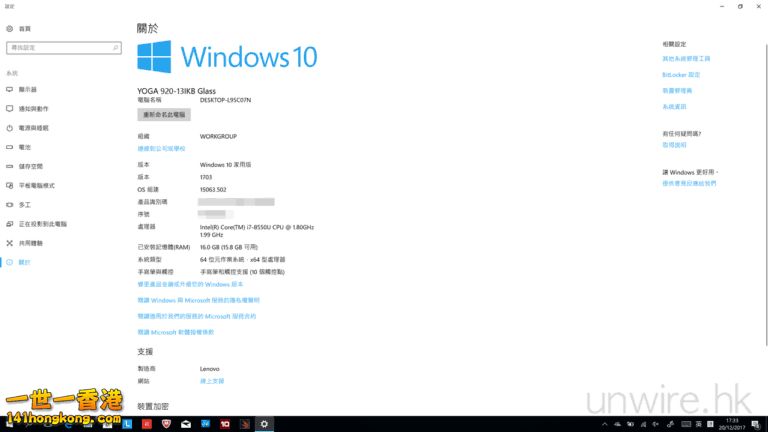Open link to change product key or upgrade Windows
This screenshot has height=432, width=768.
click(x=190, y=284)
